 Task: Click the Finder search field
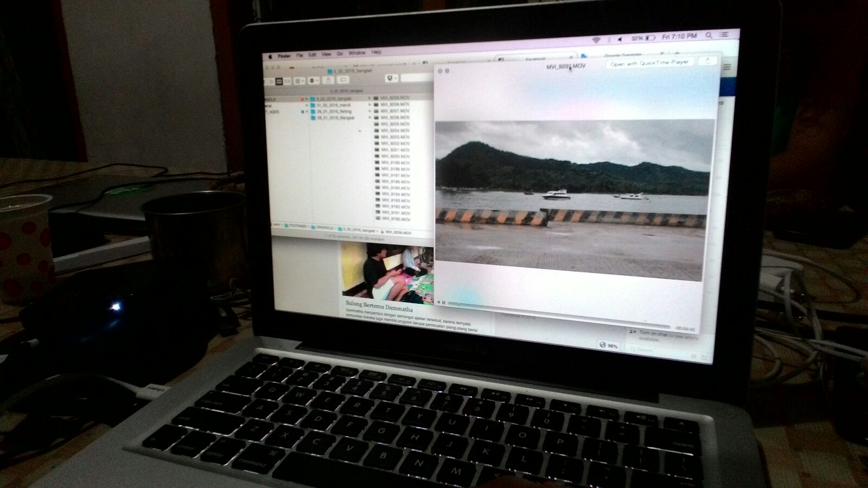tap(417, 78)
